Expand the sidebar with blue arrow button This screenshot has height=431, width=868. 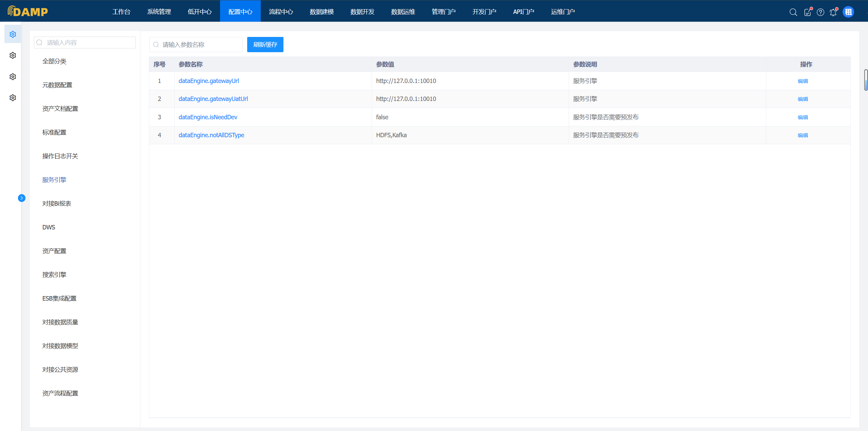[22, 198]
